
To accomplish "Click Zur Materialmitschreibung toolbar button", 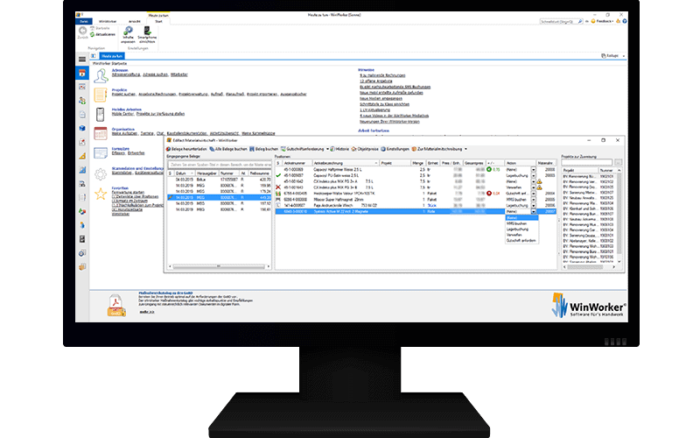I will coord(437,149).
